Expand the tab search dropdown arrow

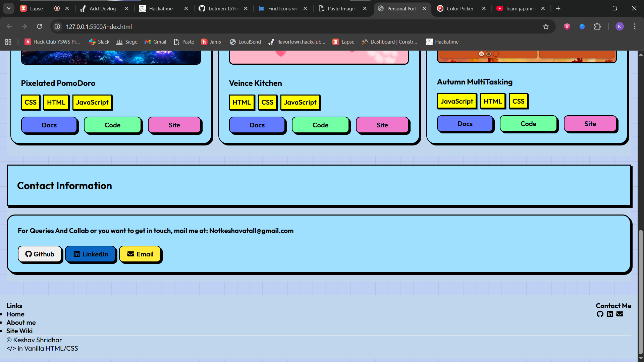(9, 8)
